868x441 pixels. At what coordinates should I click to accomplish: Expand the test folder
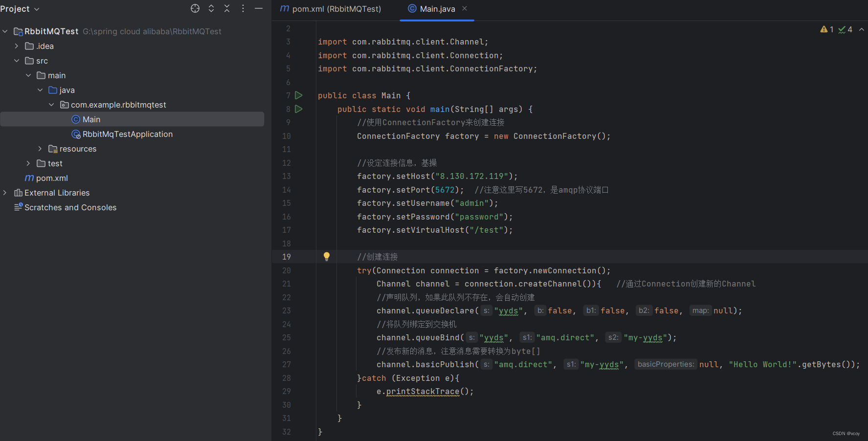click(28, 163)
